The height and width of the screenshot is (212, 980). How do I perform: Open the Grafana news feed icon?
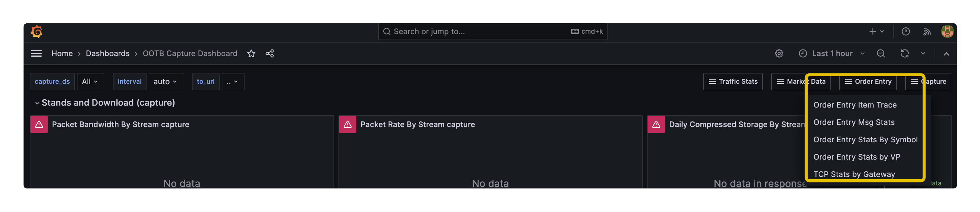[x=927, y=31]
